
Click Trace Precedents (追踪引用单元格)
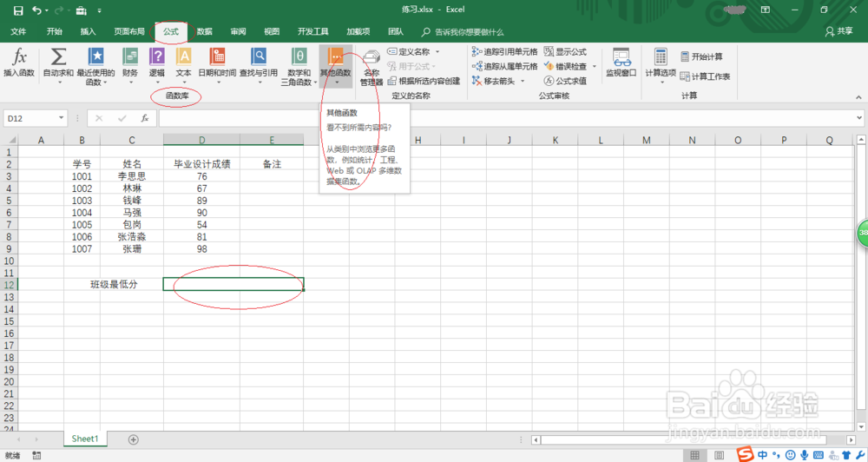[505, 51]
